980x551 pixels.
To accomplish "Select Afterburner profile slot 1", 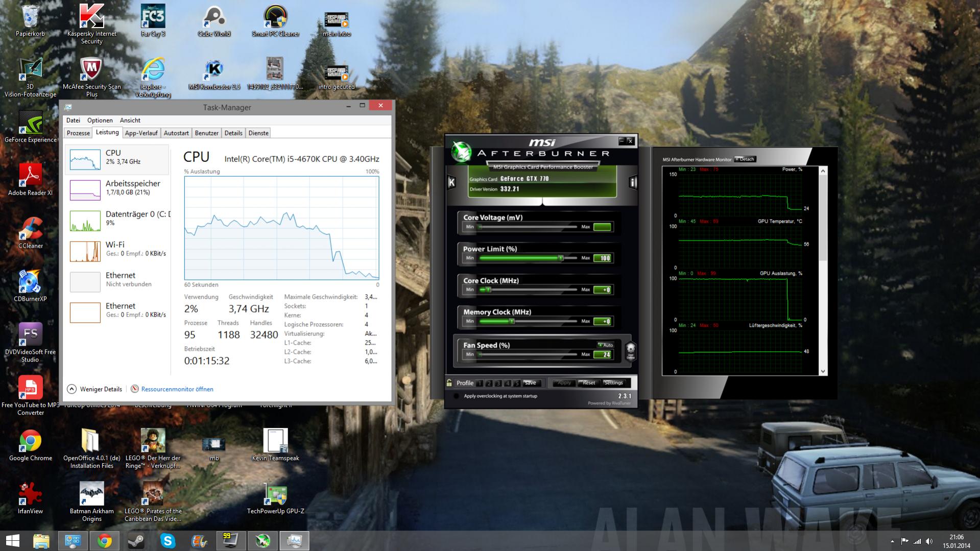I will click(480, 383).
